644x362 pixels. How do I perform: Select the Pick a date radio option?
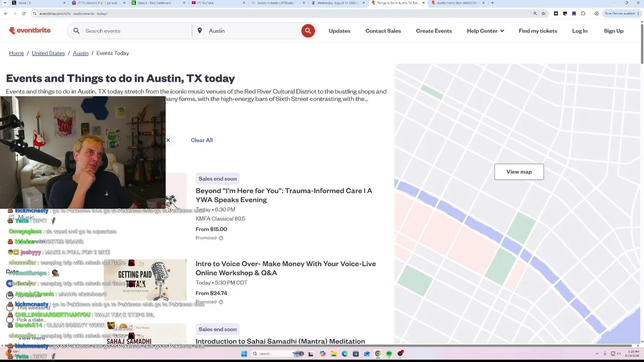coord(10,320)
